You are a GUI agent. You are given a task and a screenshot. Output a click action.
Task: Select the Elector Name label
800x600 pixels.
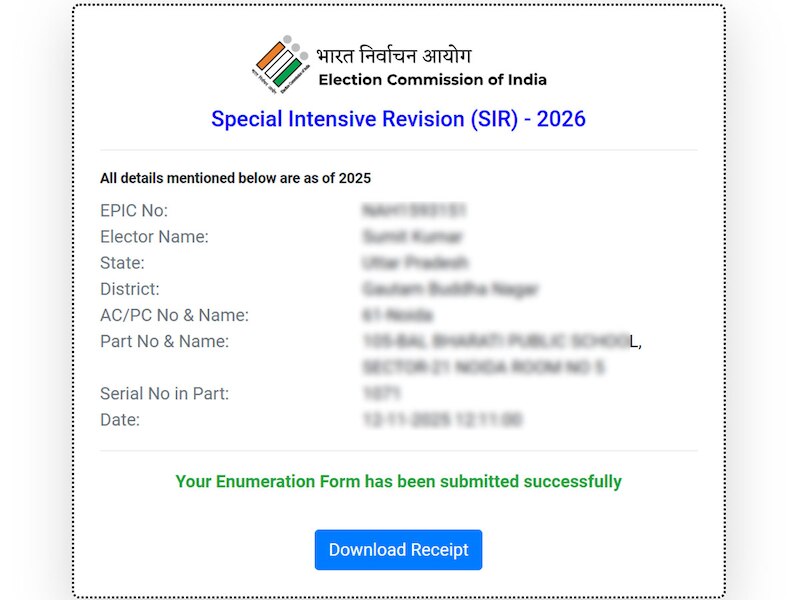pyautogui.click(x=154, y=237)
